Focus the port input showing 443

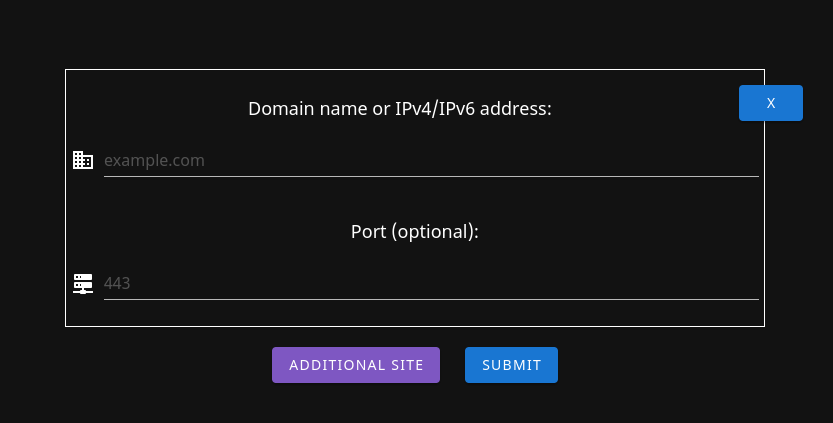431,284
